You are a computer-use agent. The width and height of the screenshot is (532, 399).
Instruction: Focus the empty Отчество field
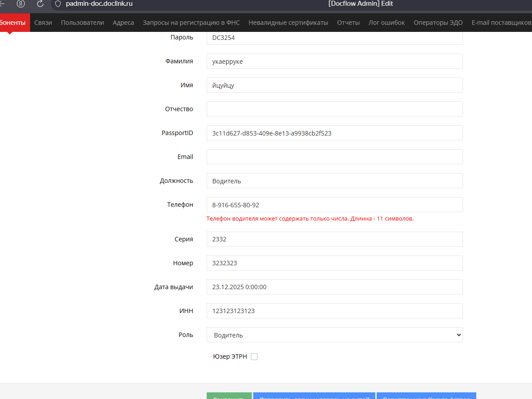pyautogui.click(x=335, y=109)
